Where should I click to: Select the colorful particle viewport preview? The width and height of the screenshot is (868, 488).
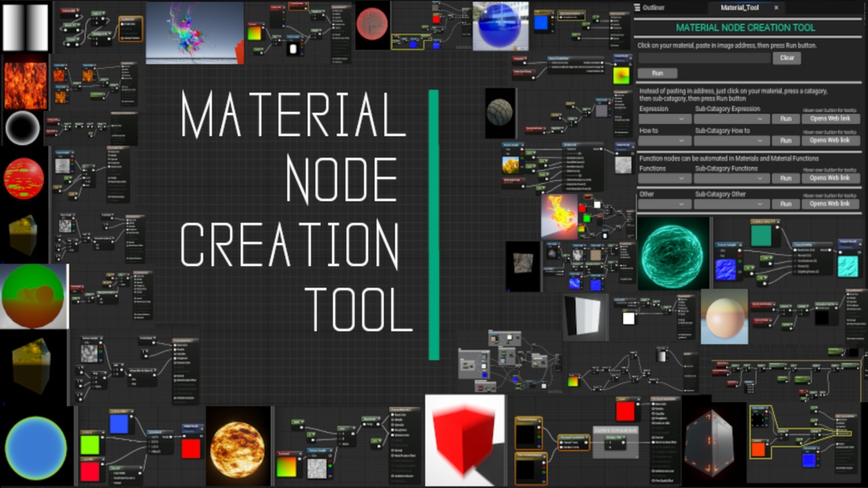pyautogui.click(x=195, y=33)
